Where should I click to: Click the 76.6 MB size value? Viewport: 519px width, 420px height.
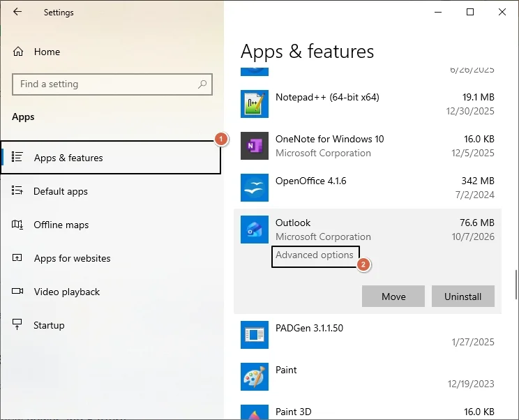[477, 223]
